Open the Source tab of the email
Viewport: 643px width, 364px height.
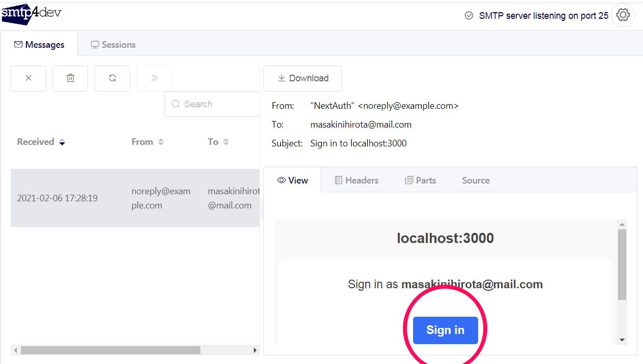475,180
